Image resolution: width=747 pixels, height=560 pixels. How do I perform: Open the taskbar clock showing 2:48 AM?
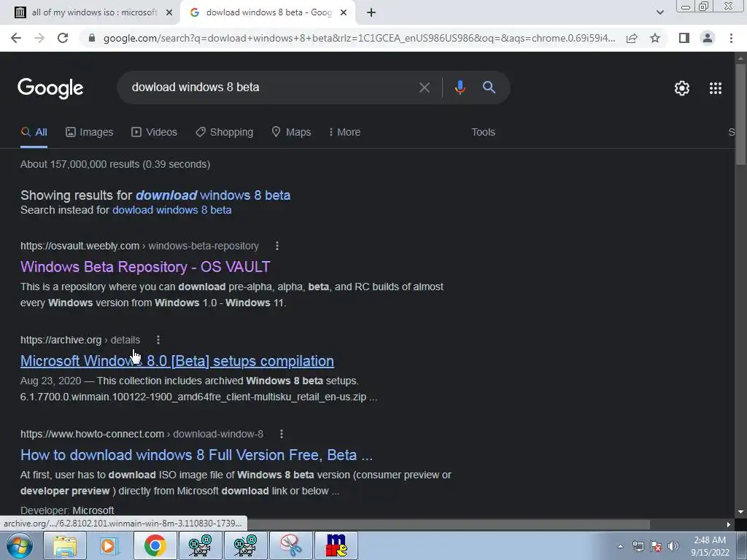click(x=710, y=546)
